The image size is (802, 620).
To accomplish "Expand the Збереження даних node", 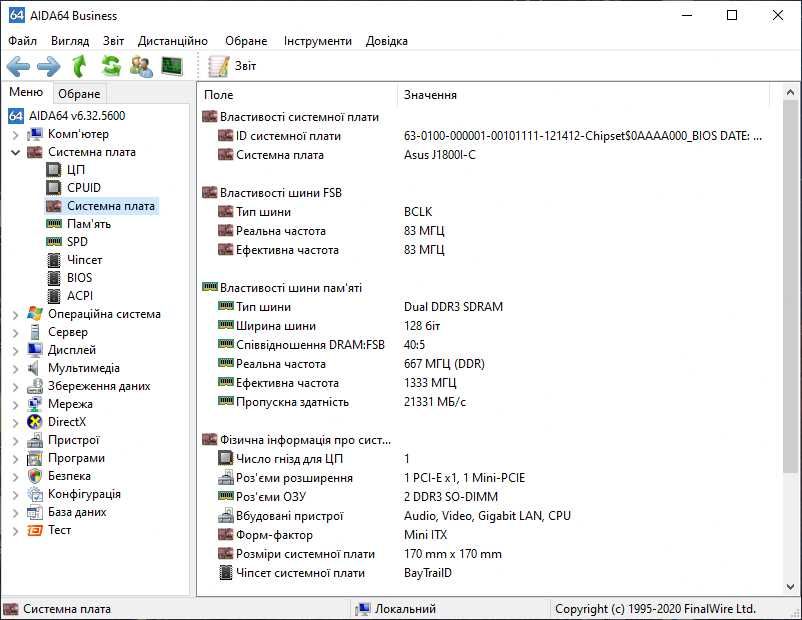I will [15, 387].
